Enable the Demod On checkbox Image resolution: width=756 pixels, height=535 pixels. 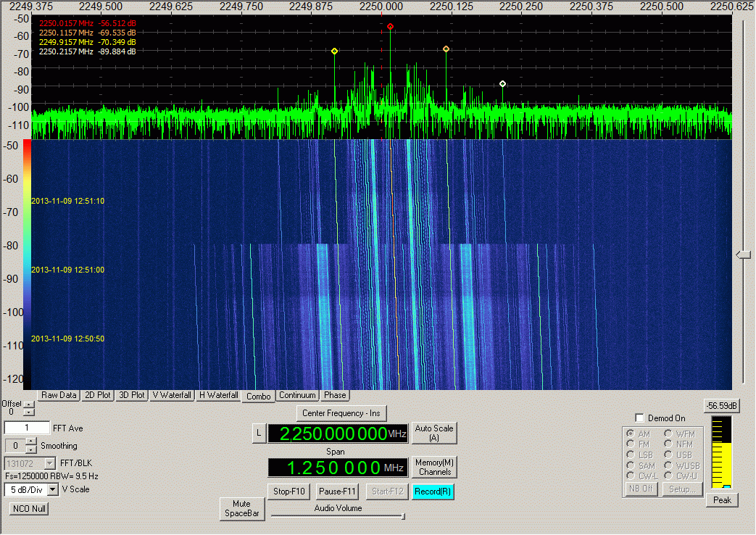pyautogui.click(x=639, y=418)
